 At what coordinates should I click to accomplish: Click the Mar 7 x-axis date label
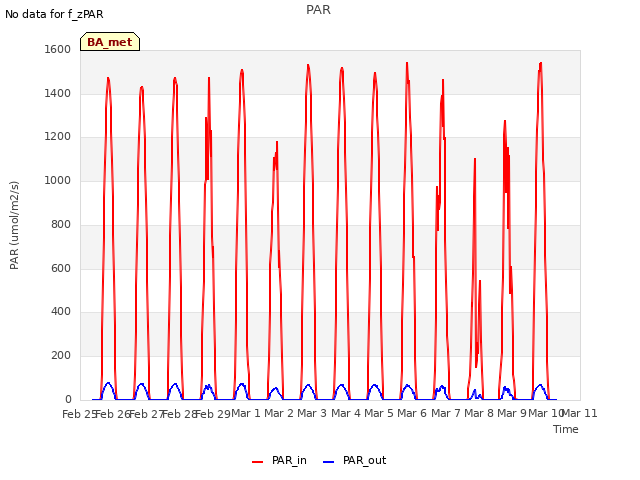coord(446,413)
